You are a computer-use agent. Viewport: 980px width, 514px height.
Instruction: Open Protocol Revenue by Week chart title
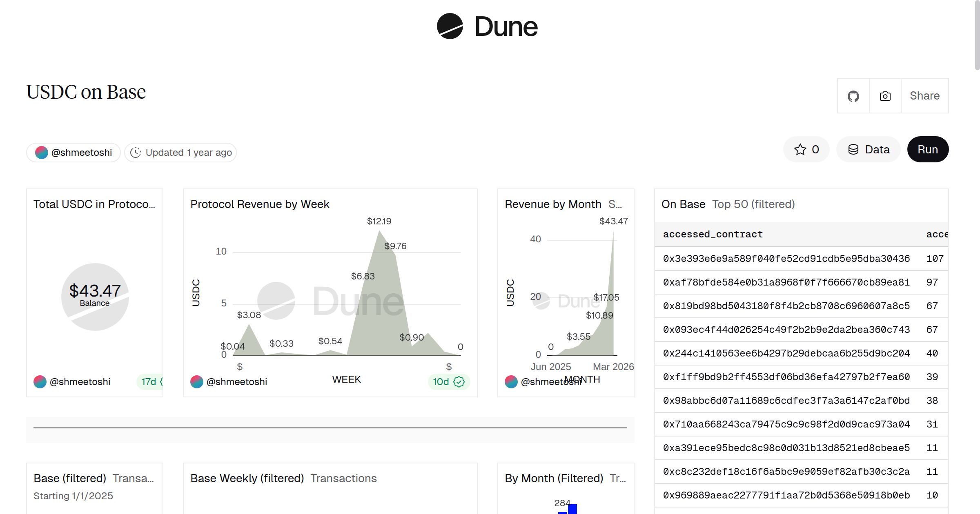tap(260, 204)
